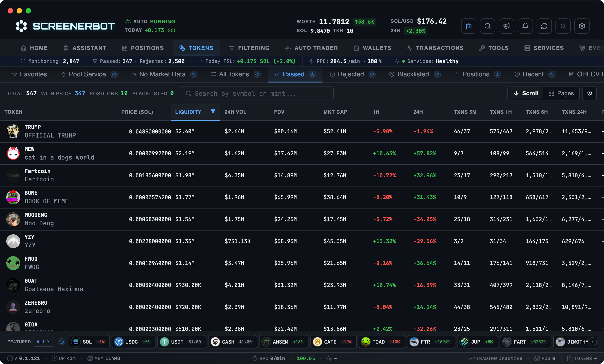Open the assistant robot icon in header
This screenshot has height=364, width=604.
coord(469,26)
